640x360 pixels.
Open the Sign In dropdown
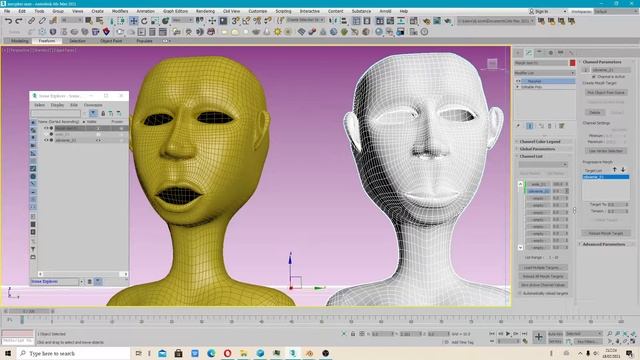(x=548, y=11)
